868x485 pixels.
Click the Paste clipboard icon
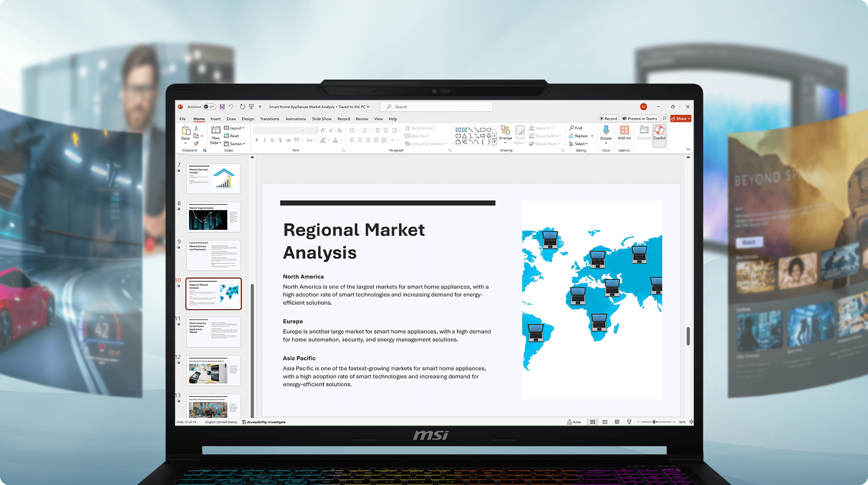point(186,131)
